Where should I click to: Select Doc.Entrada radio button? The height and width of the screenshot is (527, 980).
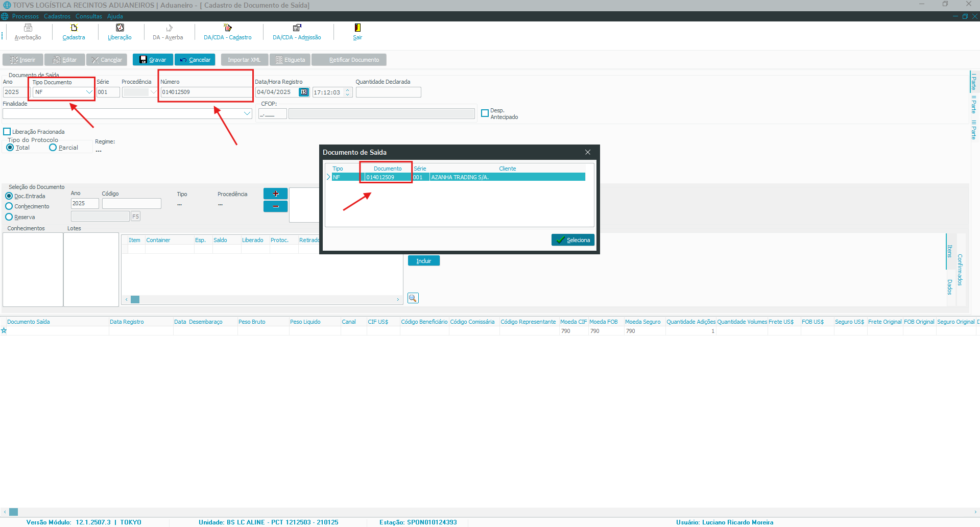tap(9, 196)
